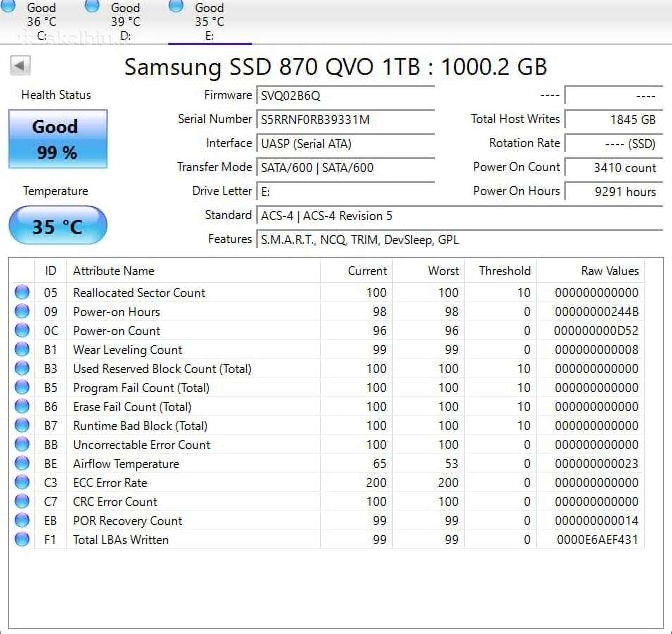The height and width of the screenshot is (634, 672).
Task: Click raw value 000000000D52
Action: 596,331
